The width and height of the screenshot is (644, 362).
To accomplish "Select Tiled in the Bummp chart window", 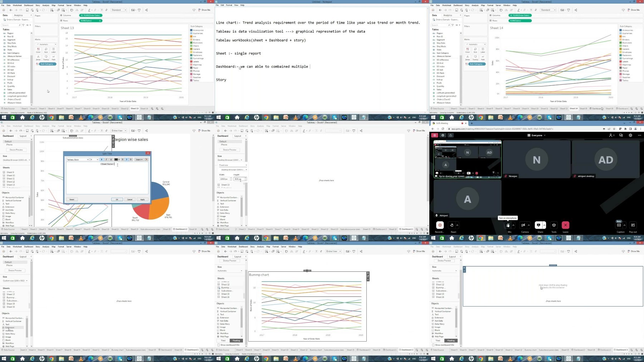I will [223, 341].
